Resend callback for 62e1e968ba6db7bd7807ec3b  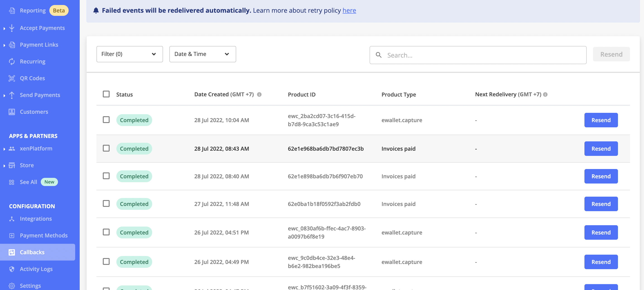601,149
